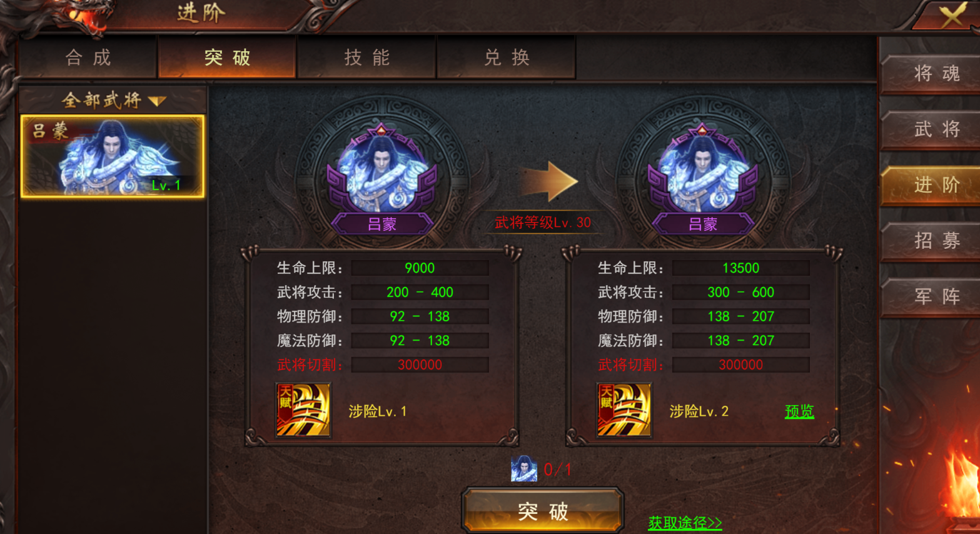Select the 吕蒙 Lv.1 hero card
The height and width of the screenshot is (534, 980).
tap(113, 156)
